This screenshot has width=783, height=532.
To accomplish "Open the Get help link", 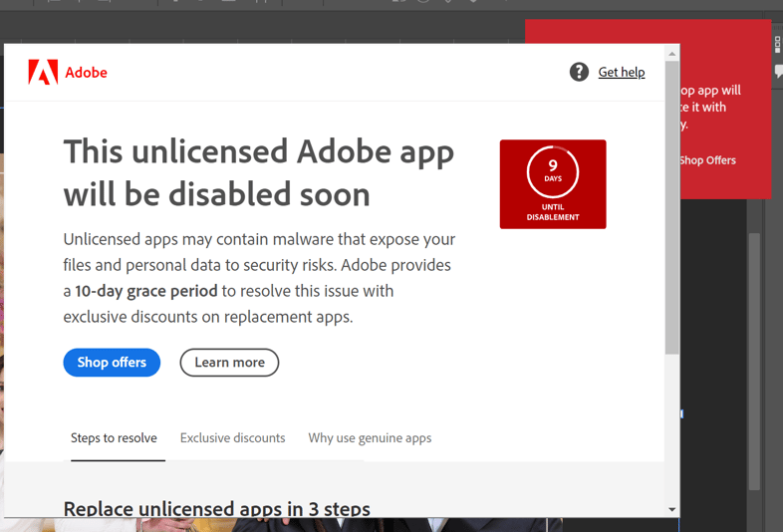I will click(x=622, y=72).
